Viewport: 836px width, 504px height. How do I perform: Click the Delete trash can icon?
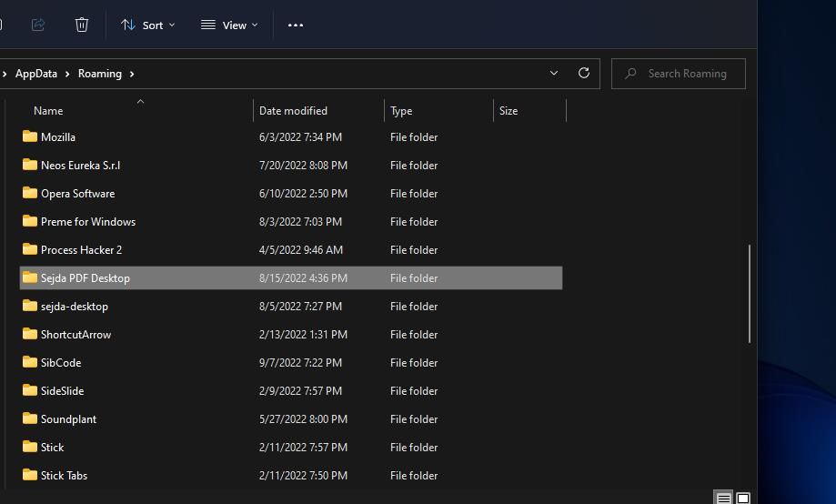coord(82,25)
